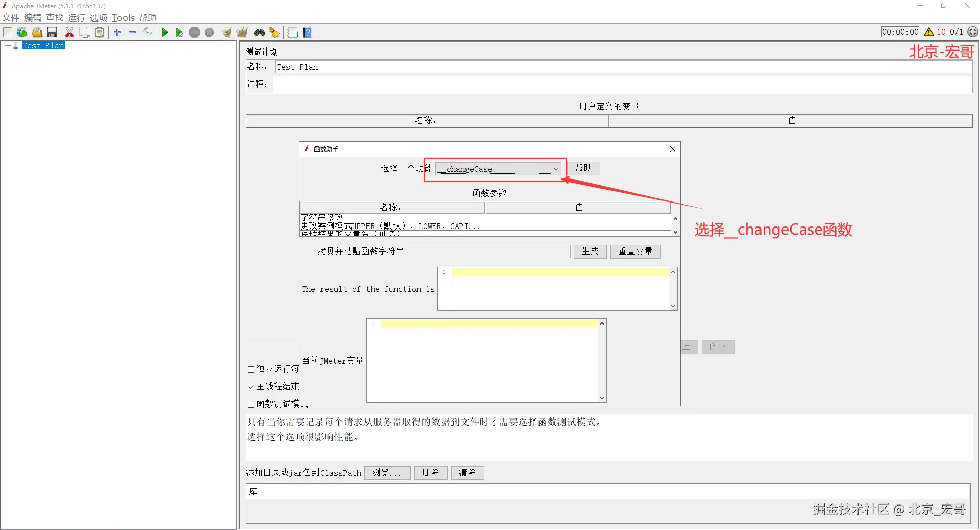Open the 选项 menu
This screenshot has width=980, height=530.
pos(99,18)
